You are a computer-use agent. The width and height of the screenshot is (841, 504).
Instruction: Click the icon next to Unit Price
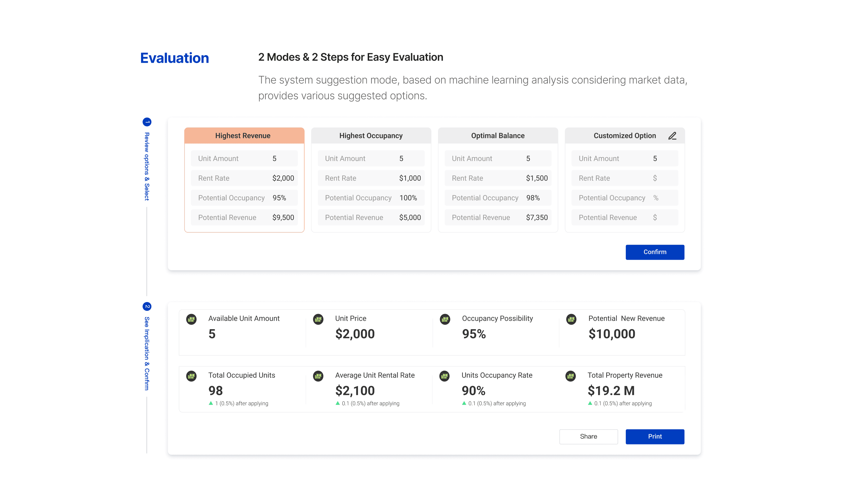click(x=318, y=319)
